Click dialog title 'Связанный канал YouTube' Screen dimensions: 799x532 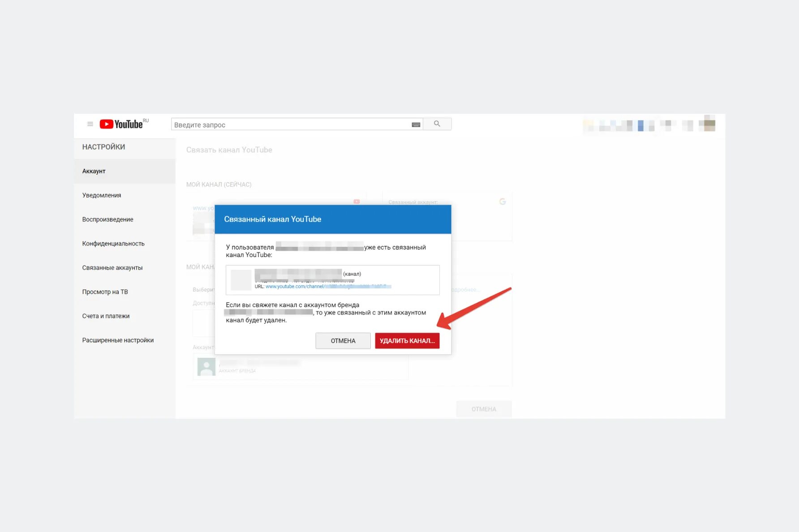(273, 219)
